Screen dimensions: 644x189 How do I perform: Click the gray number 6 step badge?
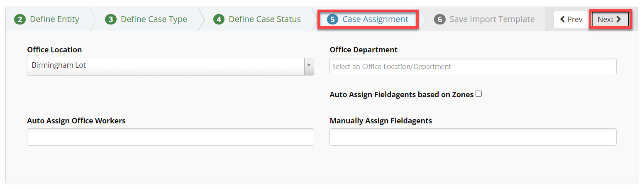pos(440,20)
